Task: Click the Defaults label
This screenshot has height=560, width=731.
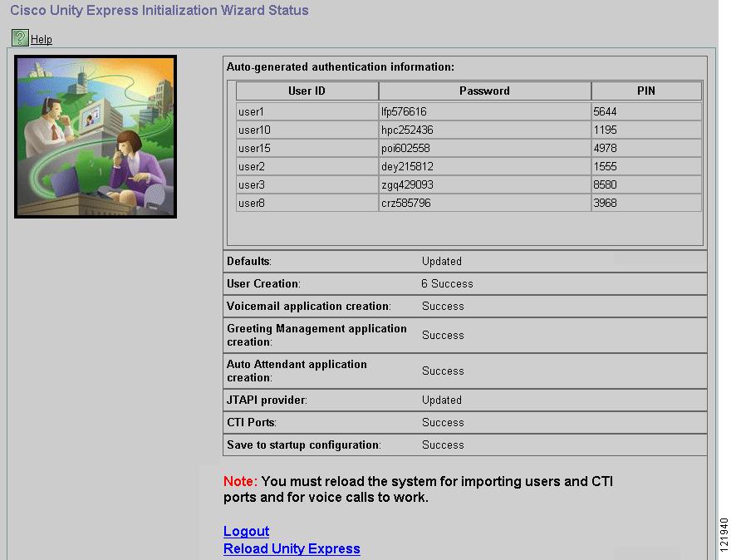Action: coord(249,261)
